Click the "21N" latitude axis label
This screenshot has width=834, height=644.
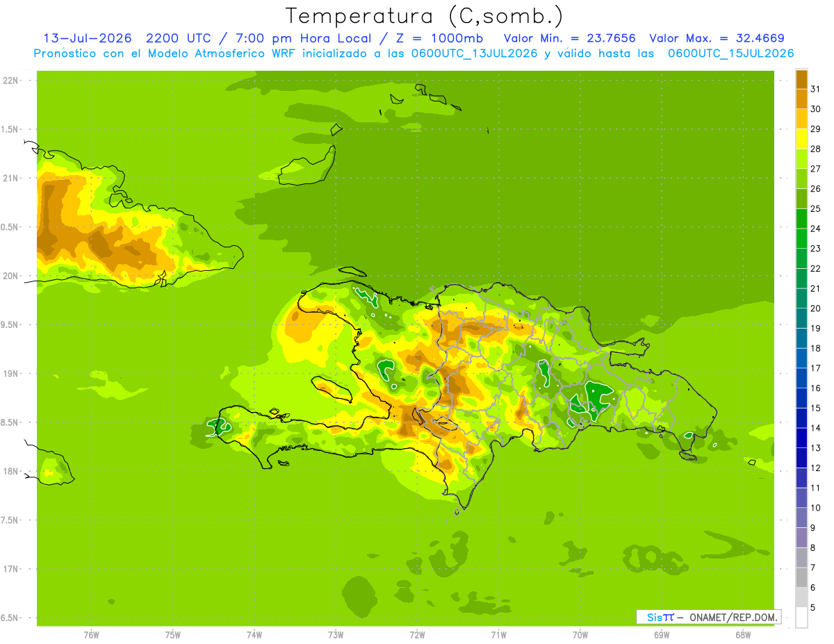click(11, 178)
